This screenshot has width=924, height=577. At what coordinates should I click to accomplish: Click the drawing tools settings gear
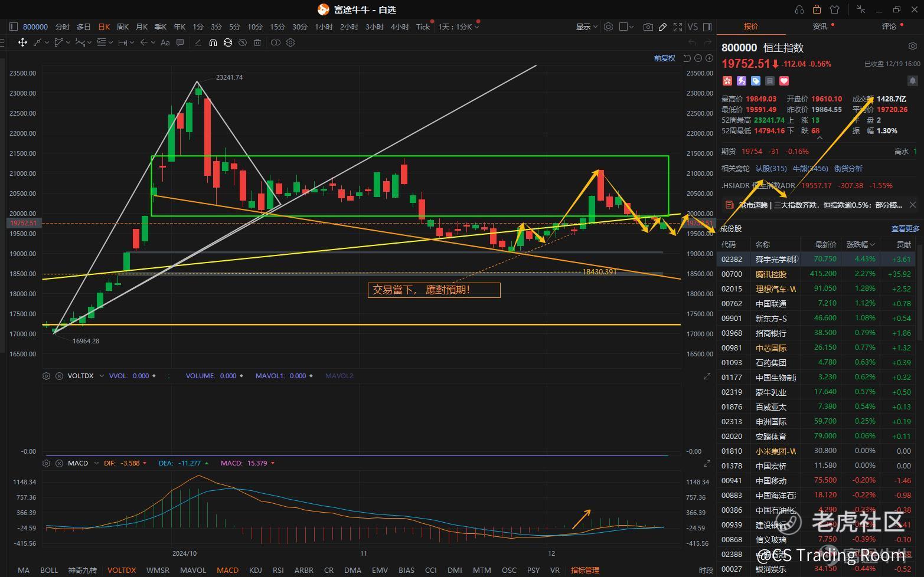290,42
